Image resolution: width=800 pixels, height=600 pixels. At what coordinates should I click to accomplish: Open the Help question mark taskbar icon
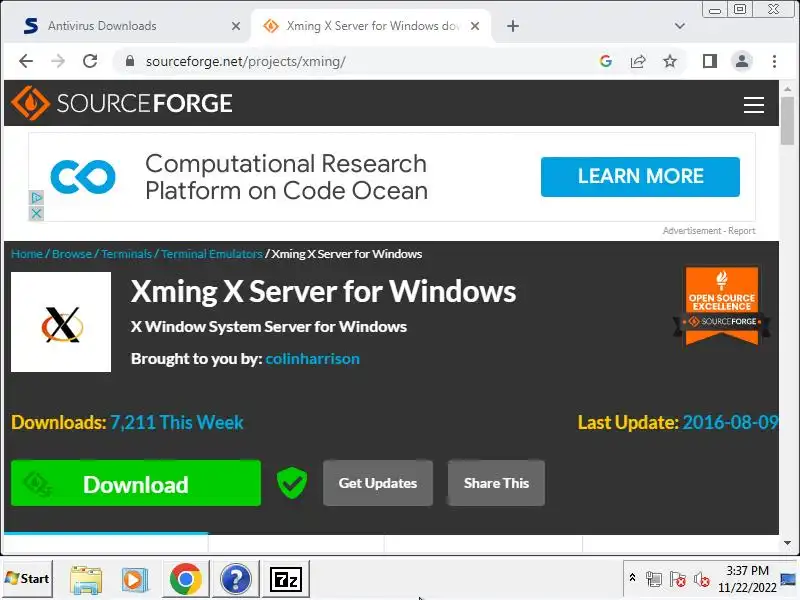pyautogui.click(x=236, y=579)
